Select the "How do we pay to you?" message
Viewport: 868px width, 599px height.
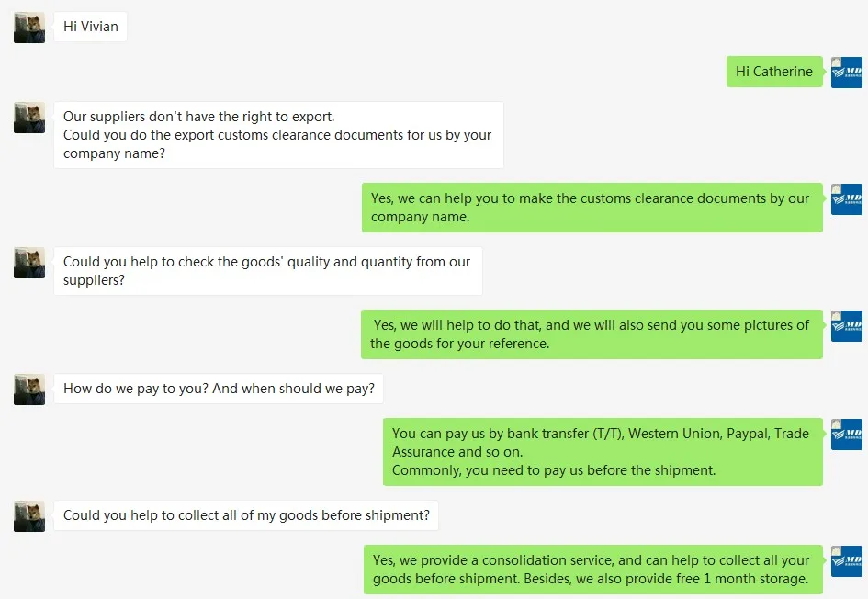[219, 389]
